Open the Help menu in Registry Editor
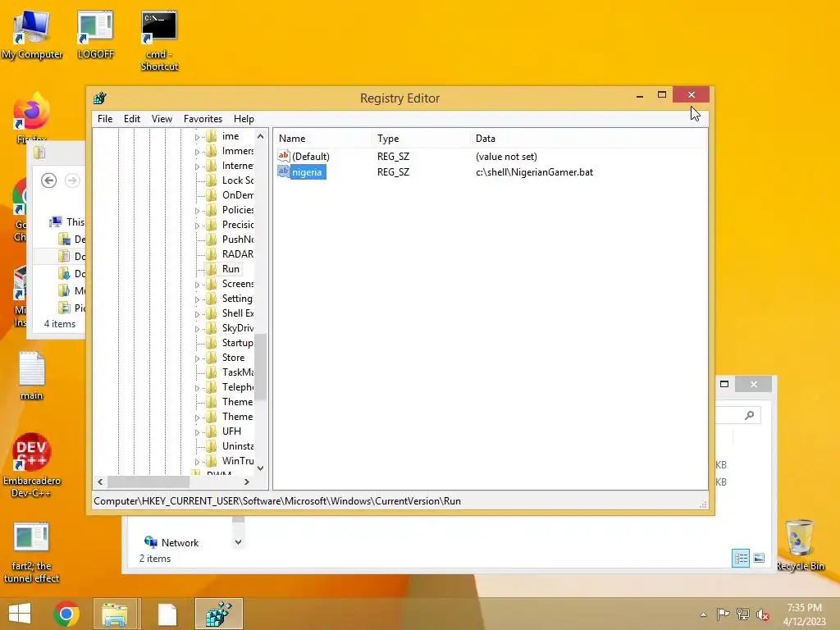This screenshot has height=630, width=840. pos(244,119)
